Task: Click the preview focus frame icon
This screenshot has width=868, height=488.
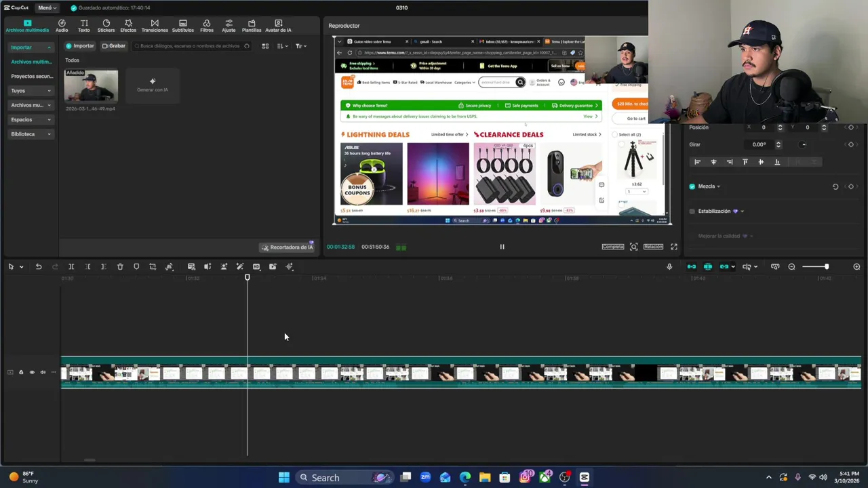Action: point(633,247)
